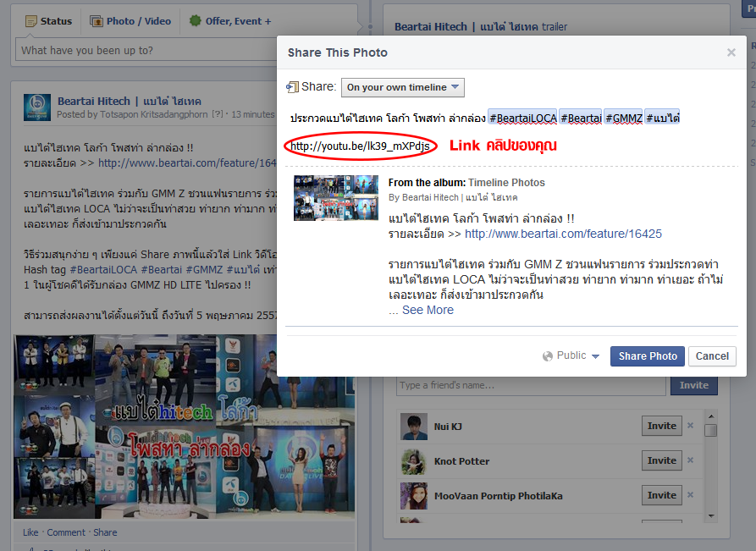Image resolution: width=756 pixels, height=551 pixels.
Task: Dismiss MooVaan Porntip PhotilaKa suggestion
Action: (691, 494)
